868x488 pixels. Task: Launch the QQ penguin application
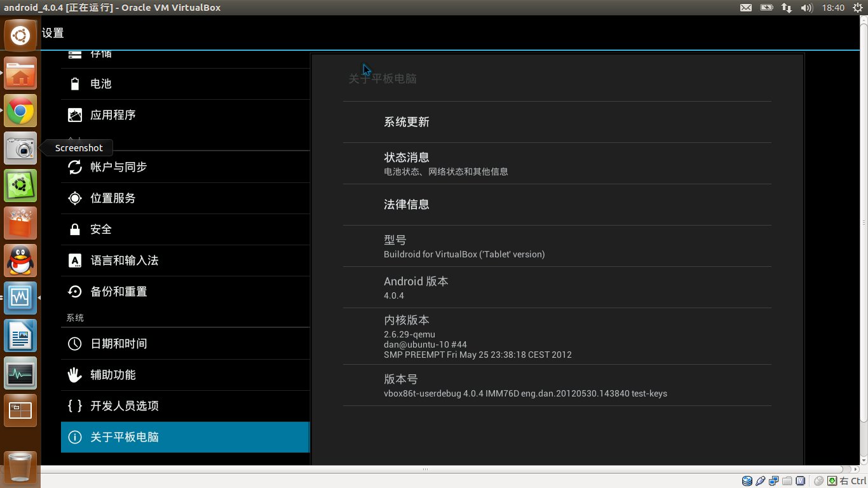(x=20, y=261)
